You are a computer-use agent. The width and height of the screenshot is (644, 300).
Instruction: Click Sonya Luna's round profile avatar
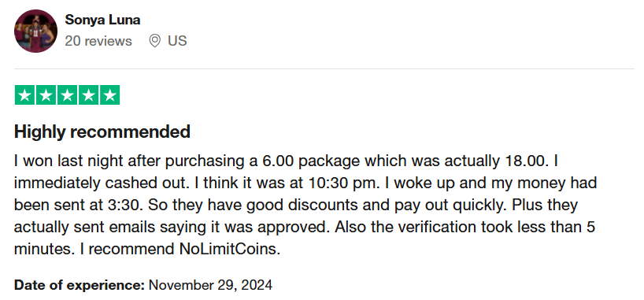35,31
